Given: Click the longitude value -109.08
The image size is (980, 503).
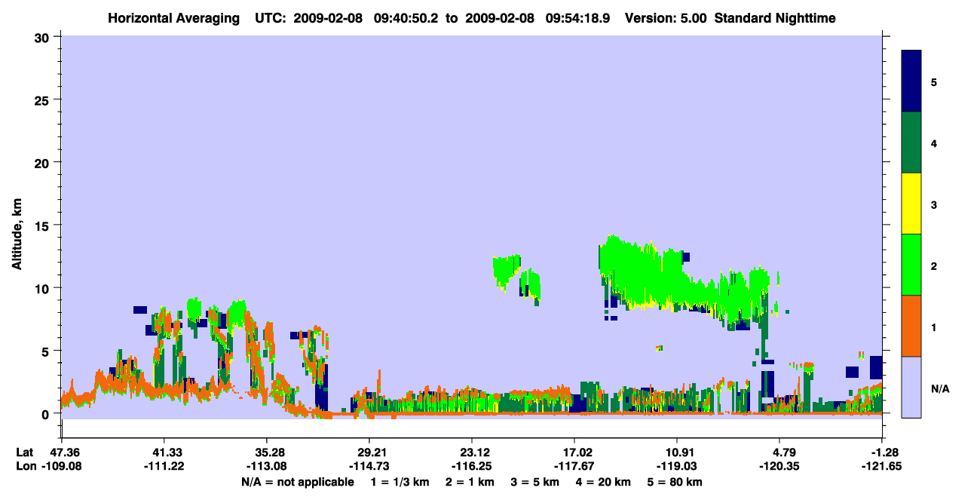Looking at the screenshot, I should (x=61, y=466).
